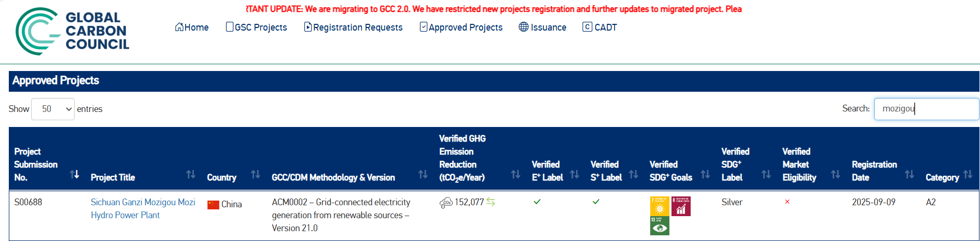980x241 pixels.
Task: Click the green SDG 13 goal icon
Action: coord(660,226)
